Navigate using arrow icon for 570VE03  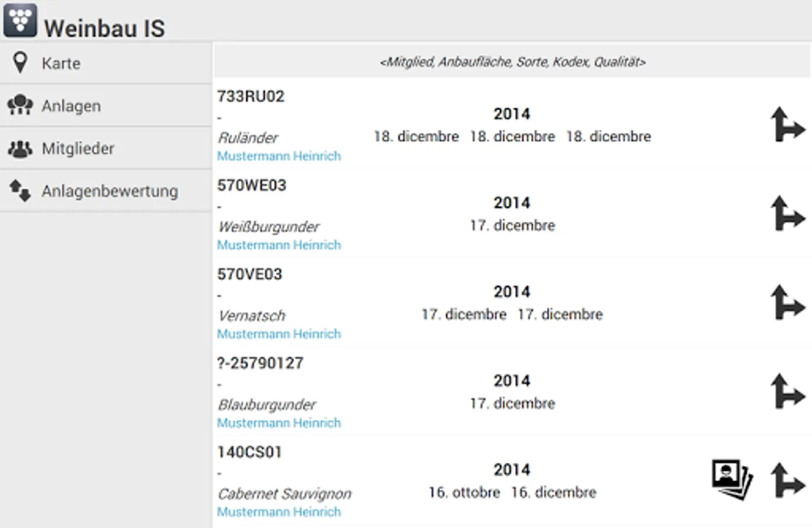click(x=787, y=303)
